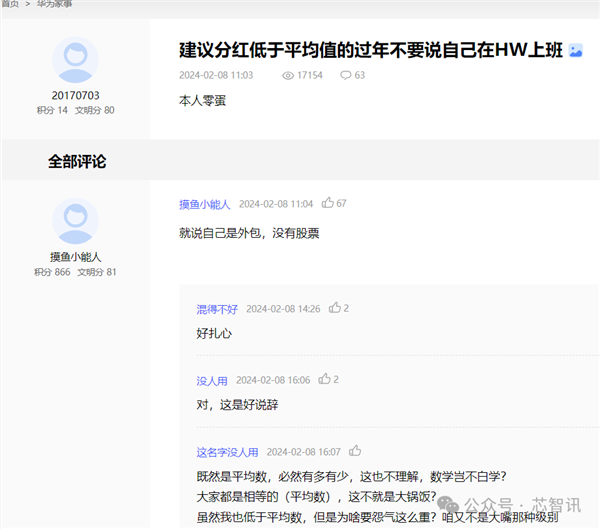
Task: Select the 全部评论 tab
Action: [x=77, y=161]
